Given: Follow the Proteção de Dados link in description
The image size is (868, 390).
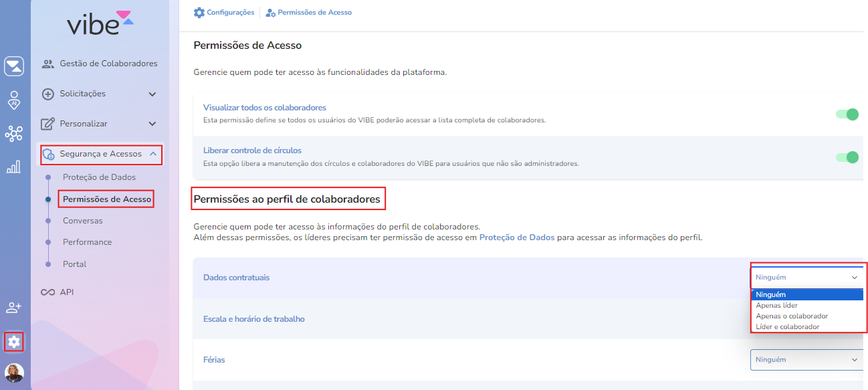Looking at the screenshot, I should (x=517, y=237).
